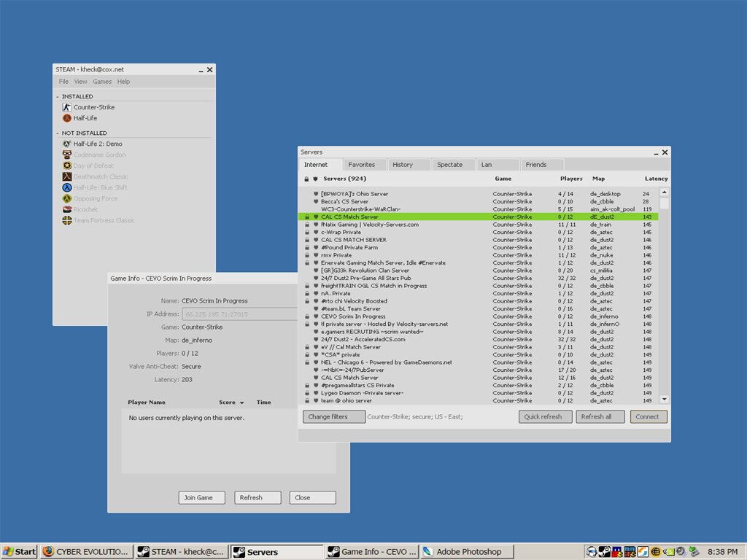Screen dimensions: 747x560
Task: Click the lock icon on rmv Private row
Action: tap(307, 255)
